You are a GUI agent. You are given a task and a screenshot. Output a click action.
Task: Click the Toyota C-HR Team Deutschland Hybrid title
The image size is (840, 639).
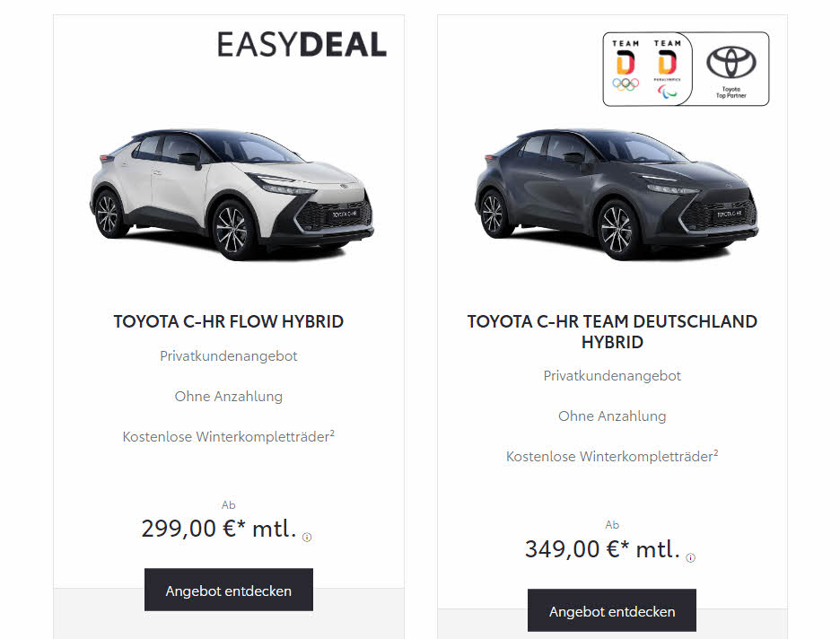(x=612, y=331)
